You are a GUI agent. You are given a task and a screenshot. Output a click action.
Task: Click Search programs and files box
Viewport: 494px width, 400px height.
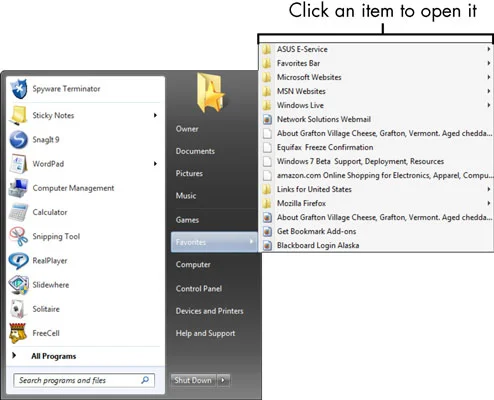coord(84,380)
